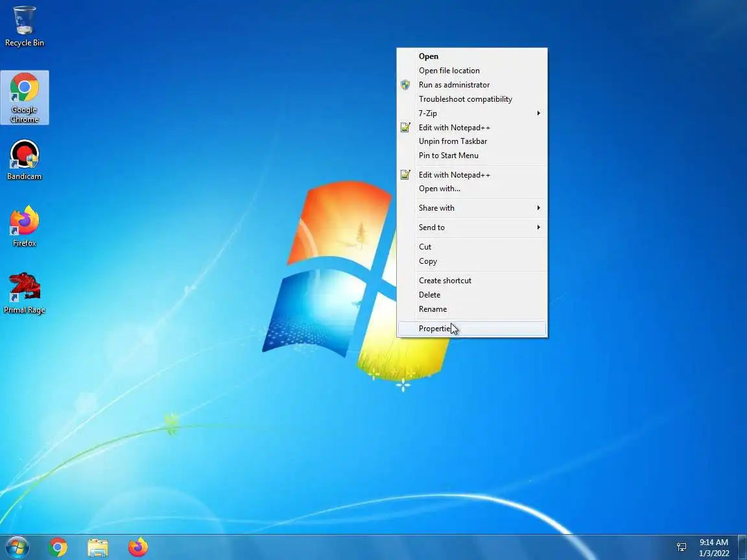
Task: Choose Copy from the context menu
Action: click(x=471, y=261)
